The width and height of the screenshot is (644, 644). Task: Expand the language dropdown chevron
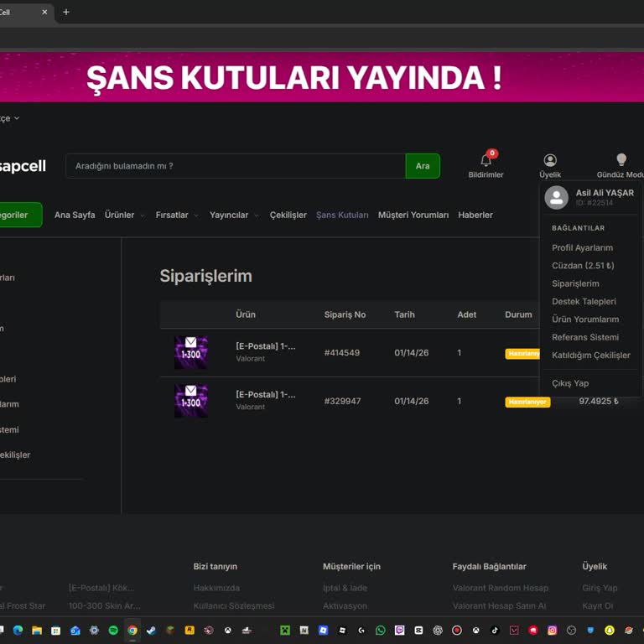click(x=17, y=118)
